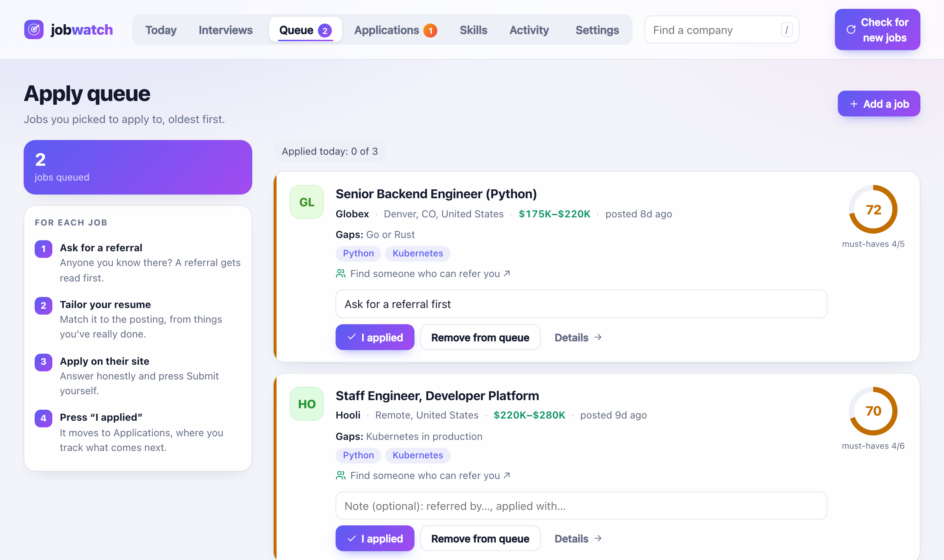Mark Globex job as I applied
This screenshot has width=944, height=560.
click(375, 337)
